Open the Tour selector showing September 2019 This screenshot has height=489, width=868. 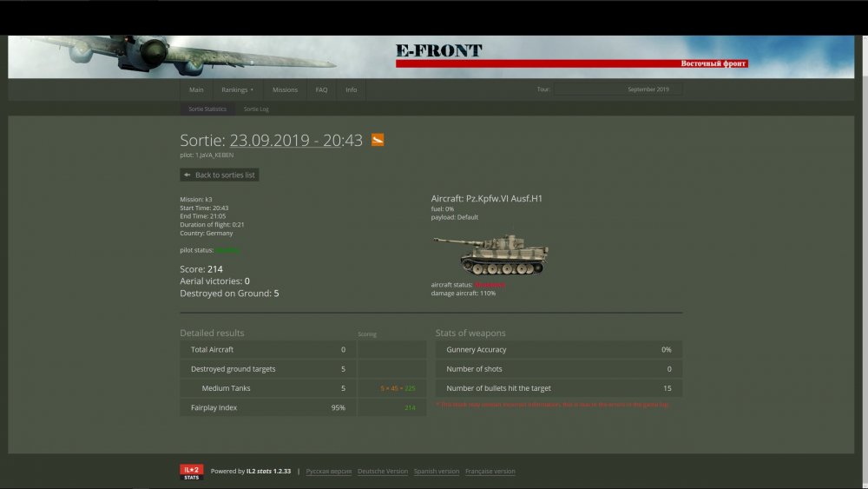[x=617, y=89]
